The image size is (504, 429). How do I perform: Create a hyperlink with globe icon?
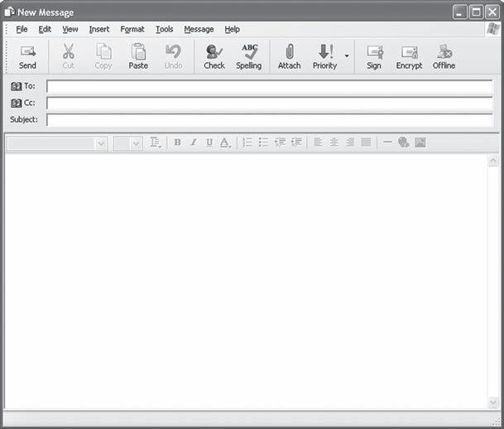404,142
